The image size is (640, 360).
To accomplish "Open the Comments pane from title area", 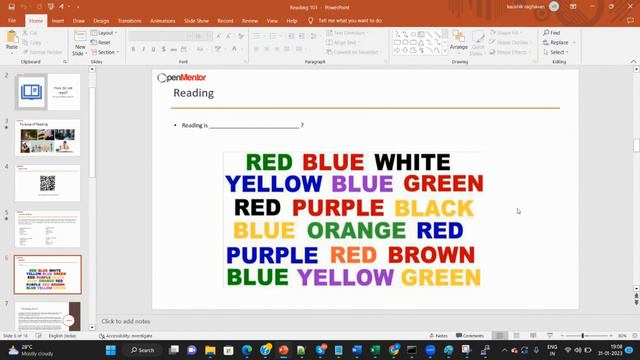I will (631, 20).
